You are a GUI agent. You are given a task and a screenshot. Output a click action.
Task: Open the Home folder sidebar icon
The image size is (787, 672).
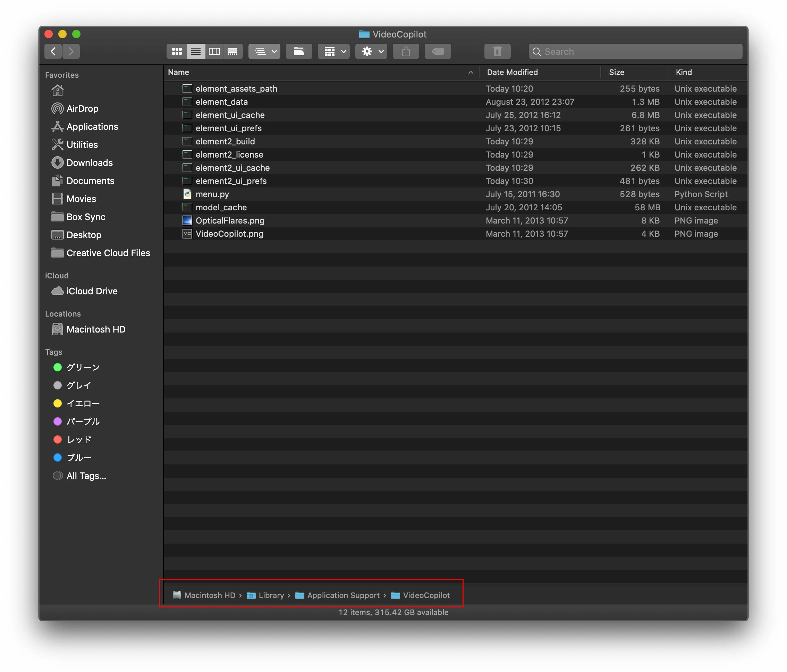pos(57,90)
